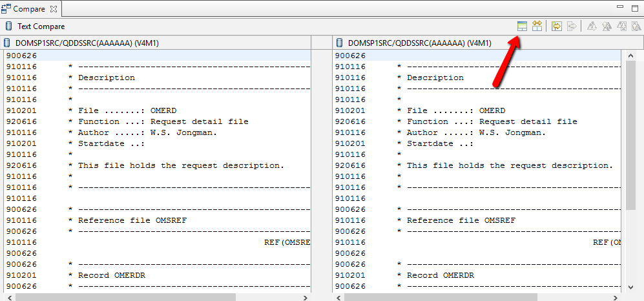Jump to previous change icon
The height and width of the screenshot is (301, 644).
click(636, 26)
